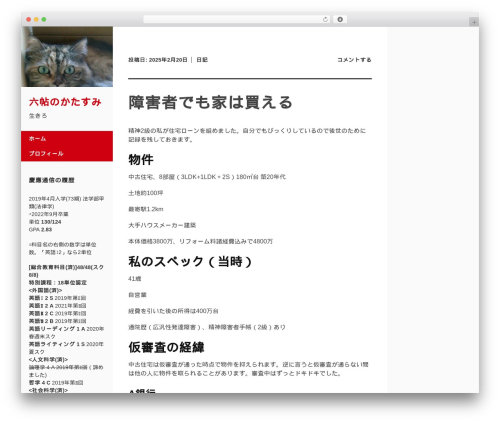The width and height of the screenshot is (500, 423).
Task: Click the round download icon beside the address bar
Action: [340, 19]
